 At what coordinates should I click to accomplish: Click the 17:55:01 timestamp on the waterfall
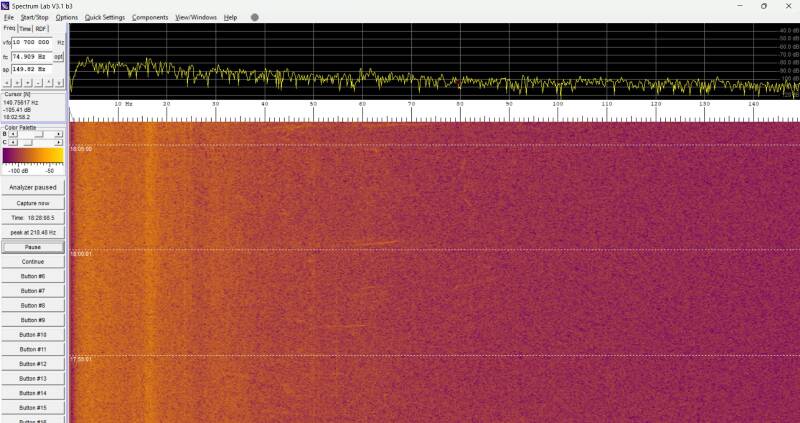point(81,359)
